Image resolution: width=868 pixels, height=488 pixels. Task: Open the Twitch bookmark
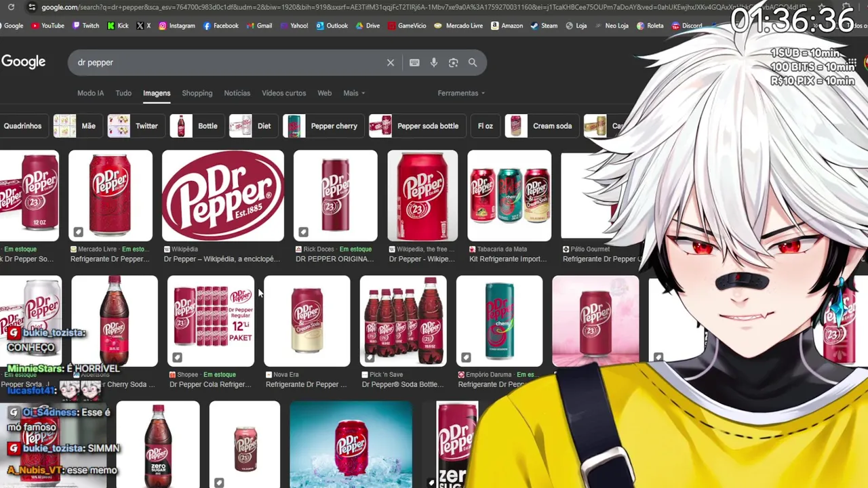tap(85, 26)
